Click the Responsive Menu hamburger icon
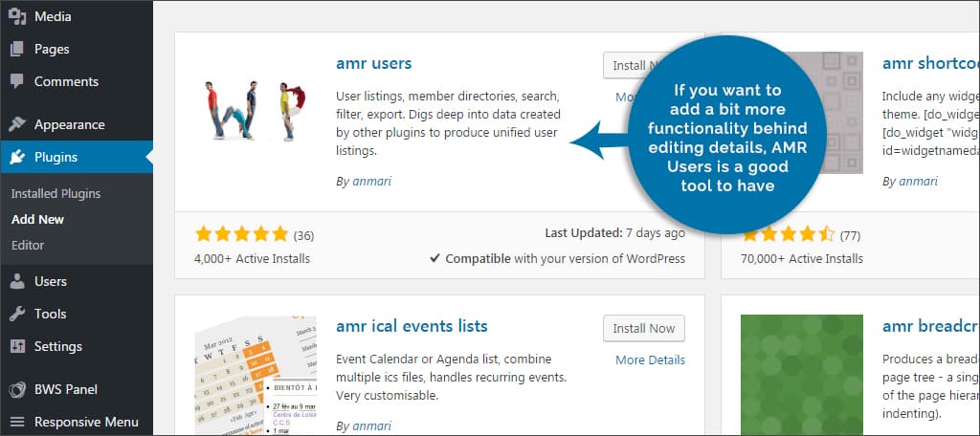Screen dimensions: 980x436 [x=17, y=422]
